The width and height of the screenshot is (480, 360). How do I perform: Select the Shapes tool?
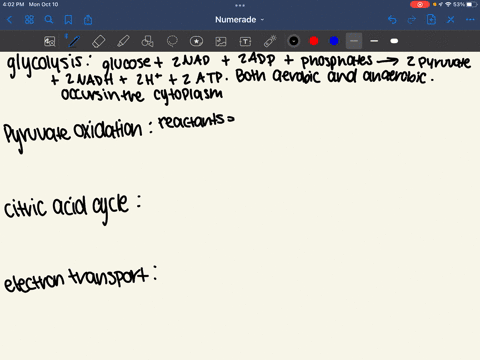pos(148,41)
